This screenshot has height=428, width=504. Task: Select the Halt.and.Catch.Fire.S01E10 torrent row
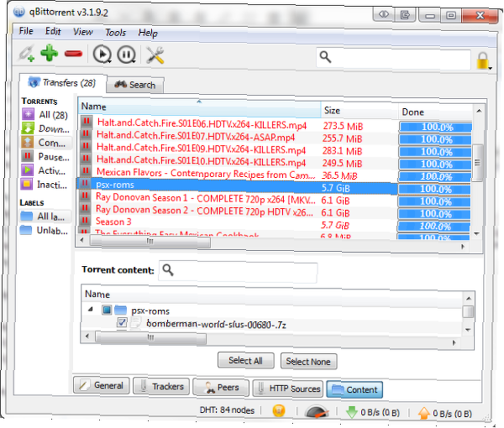(201, 161)
